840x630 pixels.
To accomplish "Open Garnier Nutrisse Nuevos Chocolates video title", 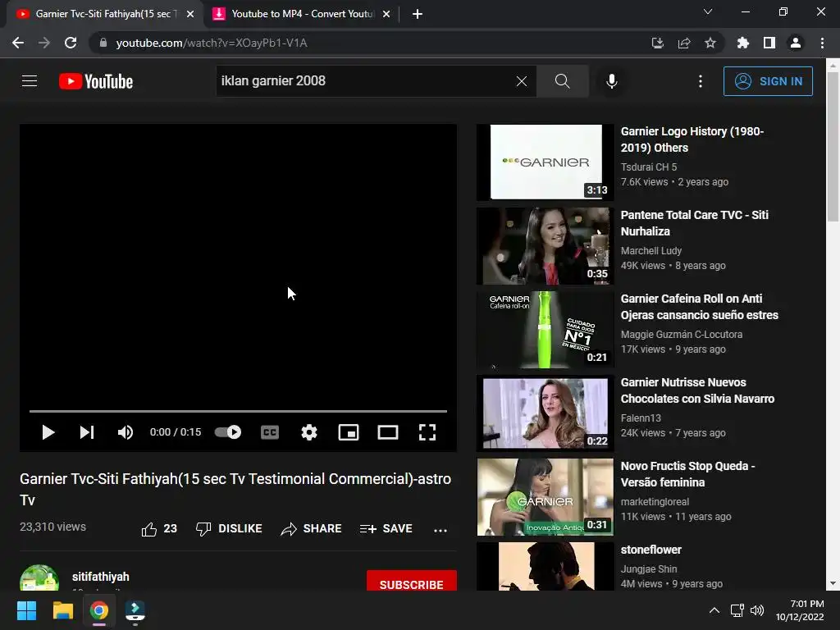I will 697,390.
